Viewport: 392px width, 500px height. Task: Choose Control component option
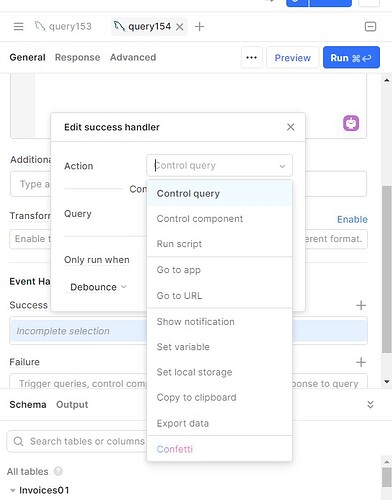click(x=219, y=219)
